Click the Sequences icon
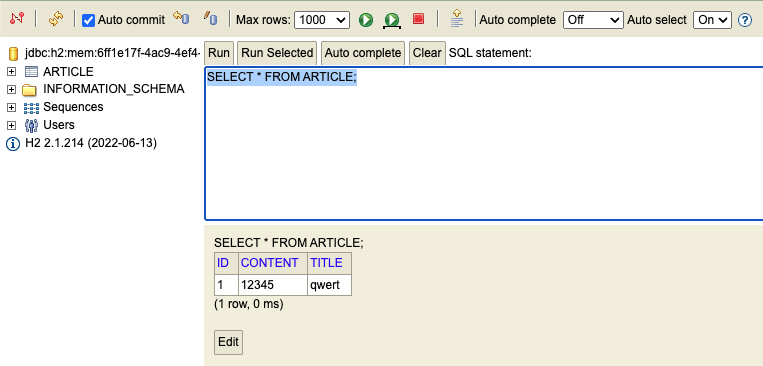 32,108
